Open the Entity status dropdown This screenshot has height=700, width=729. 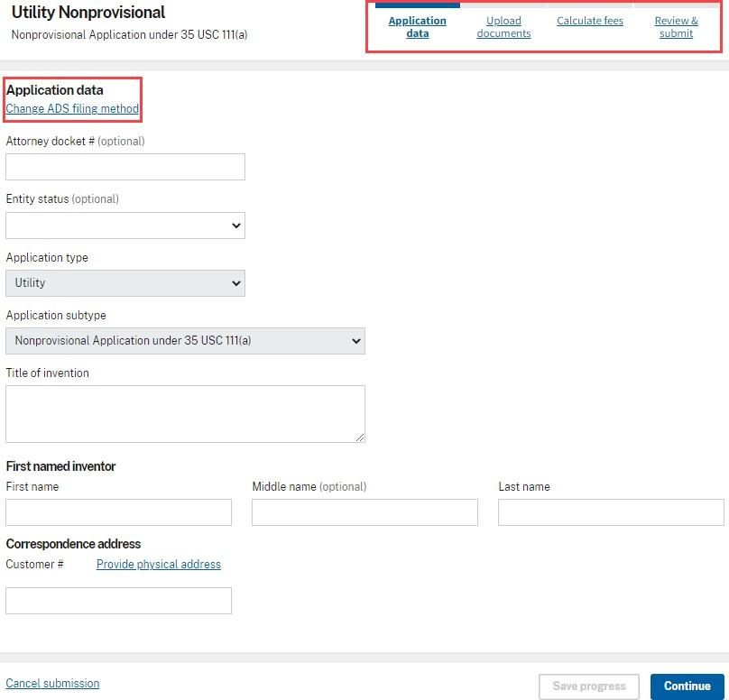click(125, 226)
